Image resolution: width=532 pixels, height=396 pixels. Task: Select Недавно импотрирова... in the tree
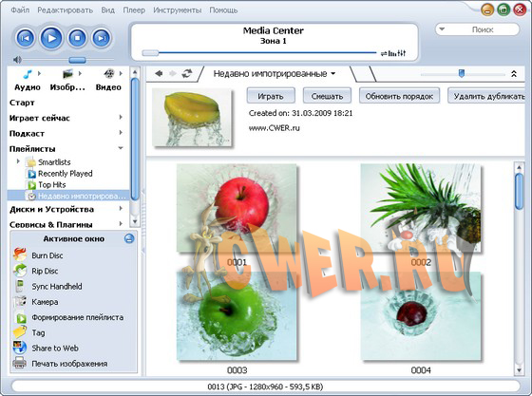[x=68, y=196]
